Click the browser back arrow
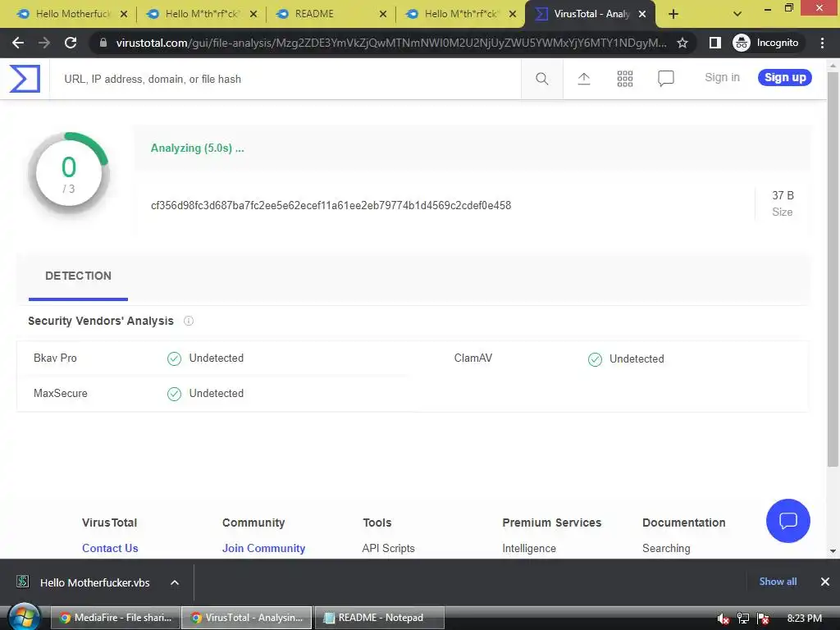Image resolution: width=840 pixels, height=630 pixels. [18, 43]
